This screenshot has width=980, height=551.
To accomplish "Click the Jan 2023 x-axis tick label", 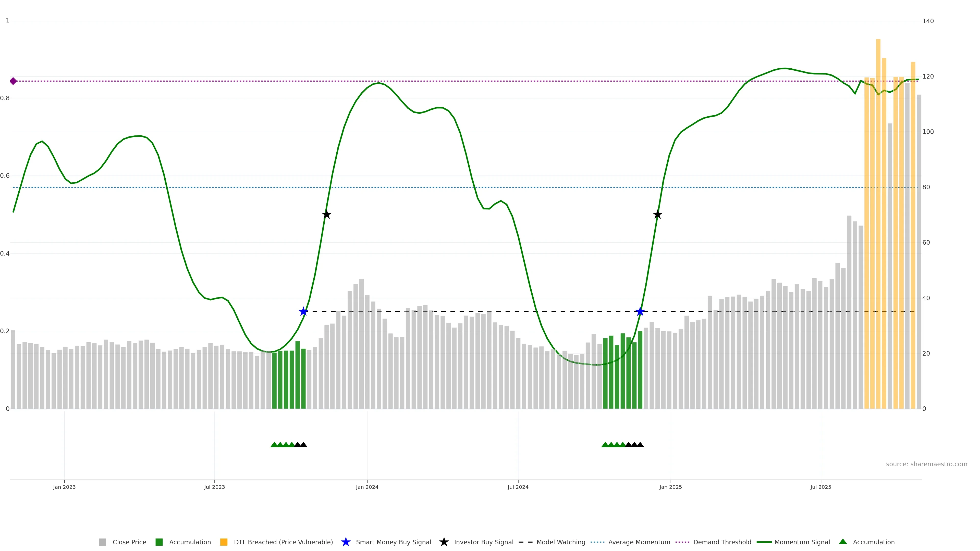I will pos(64,487).
